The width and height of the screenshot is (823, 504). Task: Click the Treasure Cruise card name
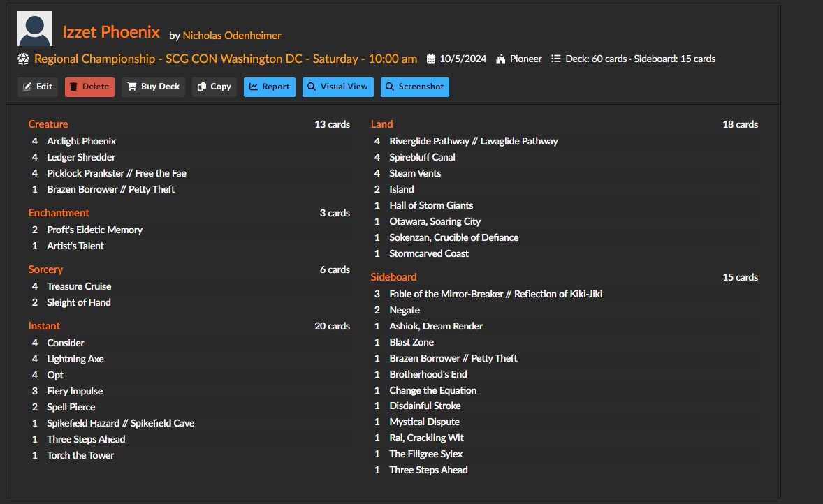(79, 286)
